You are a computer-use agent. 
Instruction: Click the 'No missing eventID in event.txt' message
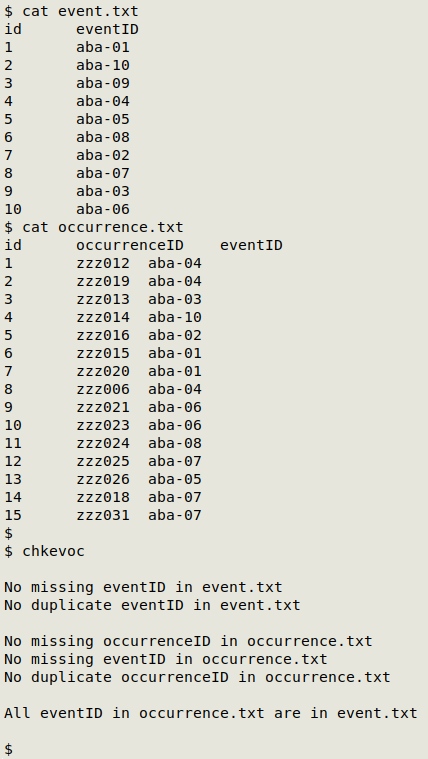[x=143, y=587]
